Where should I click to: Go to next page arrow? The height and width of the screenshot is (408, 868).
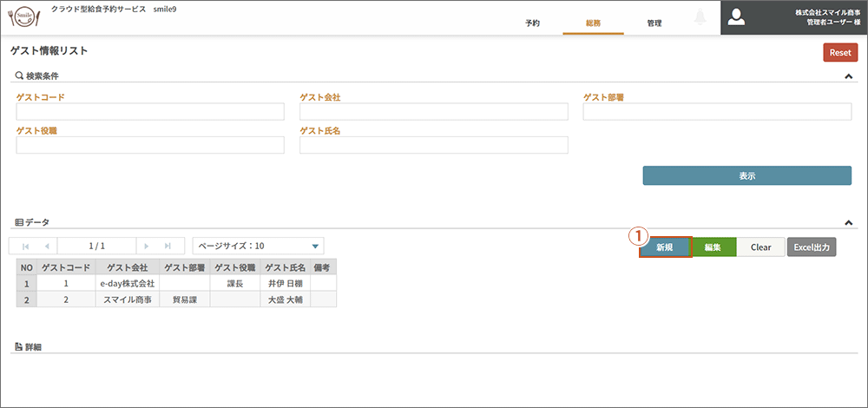(146, 246)
